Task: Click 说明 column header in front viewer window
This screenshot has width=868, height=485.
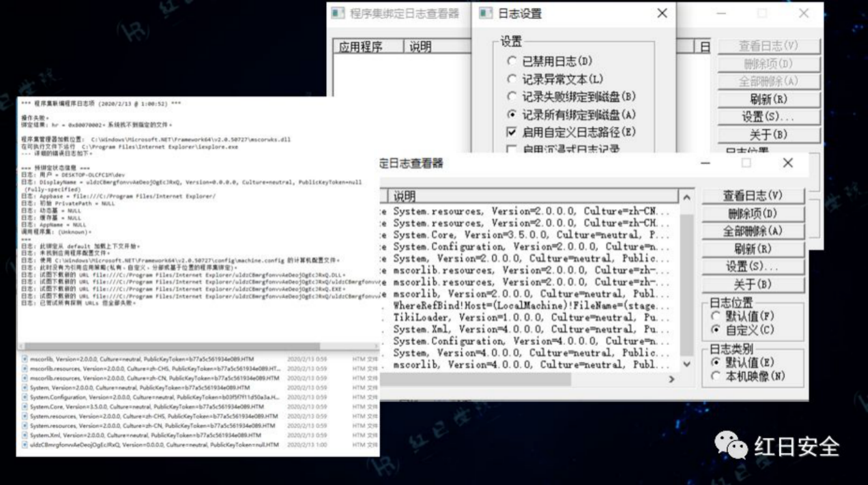Action: tap(532, 196)
